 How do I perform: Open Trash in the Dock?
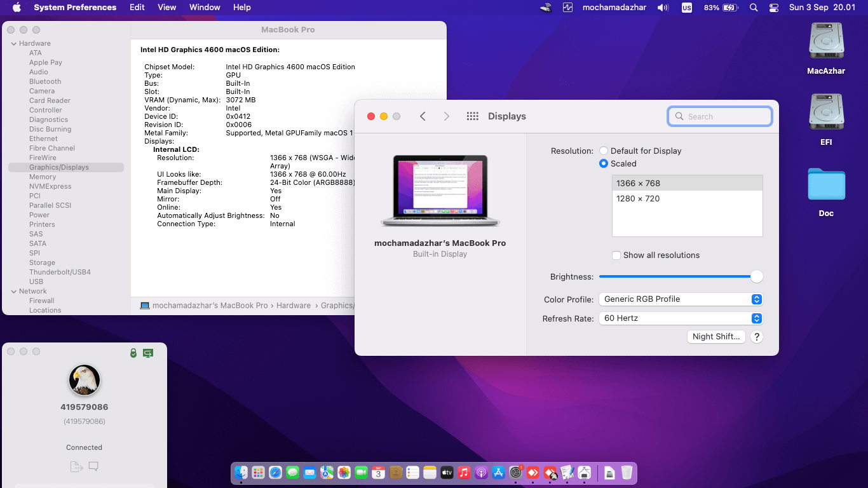click(x=627, y=473)
